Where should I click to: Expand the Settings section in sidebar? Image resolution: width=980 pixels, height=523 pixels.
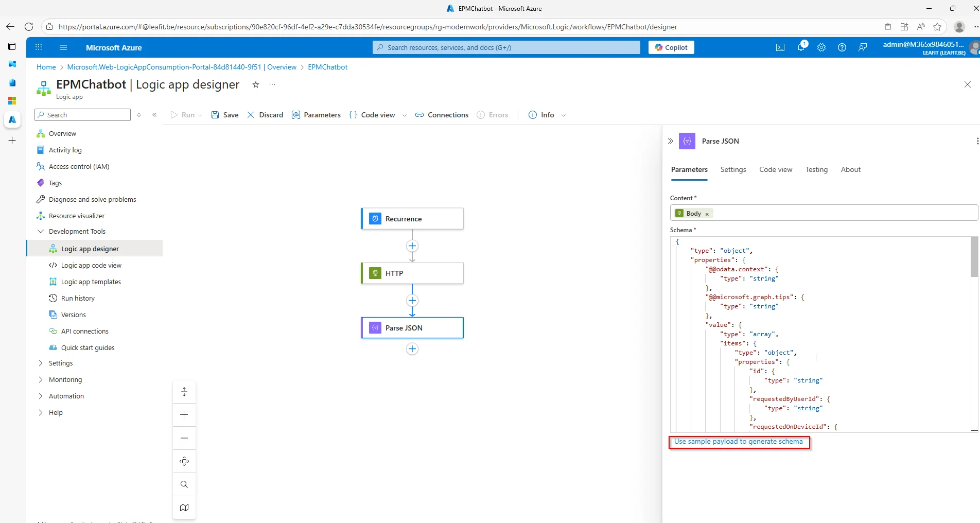41,363
